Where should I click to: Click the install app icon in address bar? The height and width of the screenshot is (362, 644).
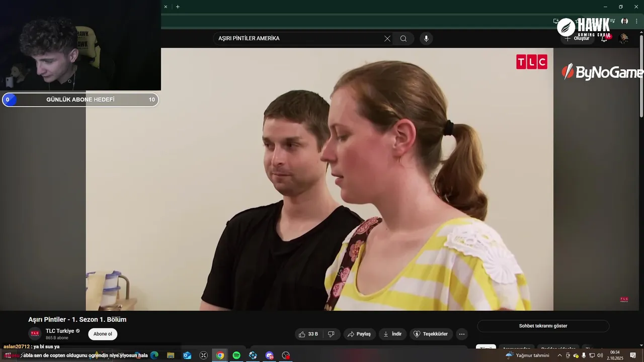point(556,21)
